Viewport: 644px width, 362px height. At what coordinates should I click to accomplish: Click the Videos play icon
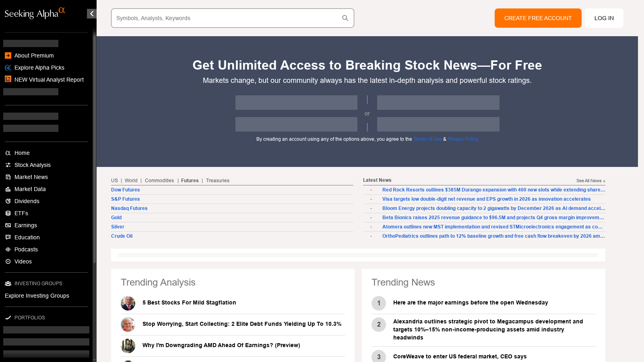pos(8,261)
